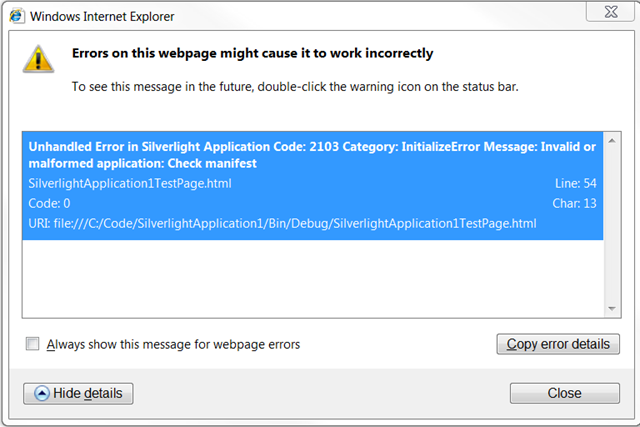Click the 'Char: 13' text
Screen dimensions: 640x427
click(574, 203)
